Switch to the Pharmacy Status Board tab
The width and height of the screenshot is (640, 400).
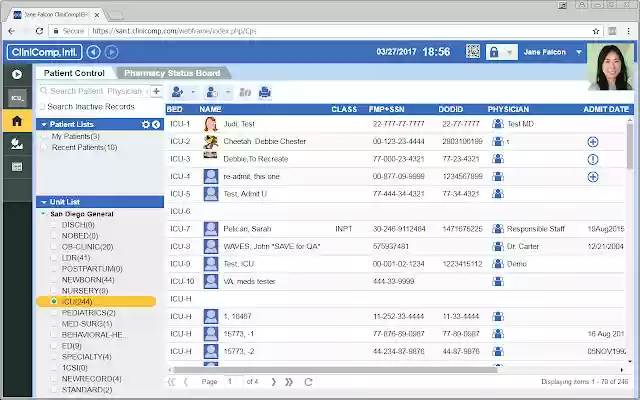[x=172, y=73]
